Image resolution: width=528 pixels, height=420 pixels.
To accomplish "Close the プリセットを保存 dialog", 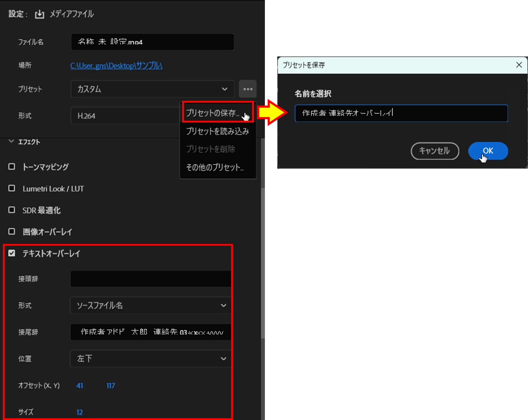I will [x=519, y=65].
